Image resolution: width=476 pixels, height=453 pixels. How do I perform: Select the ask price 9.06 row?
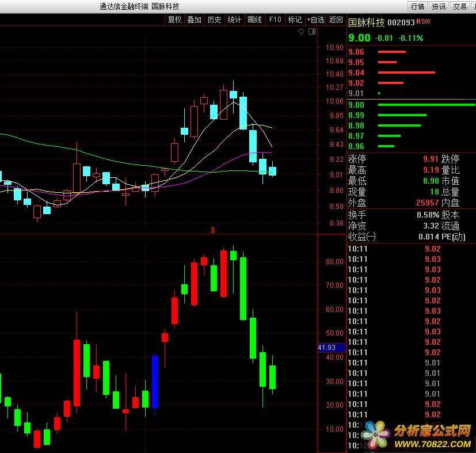click(x=411, y=52)
